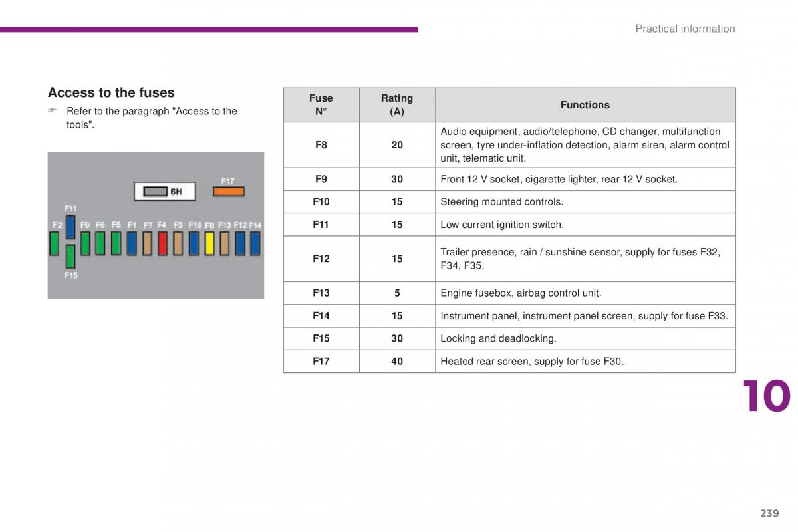Click the "Practical information" page header
The image size is (798, 532).
click(685, 29)
